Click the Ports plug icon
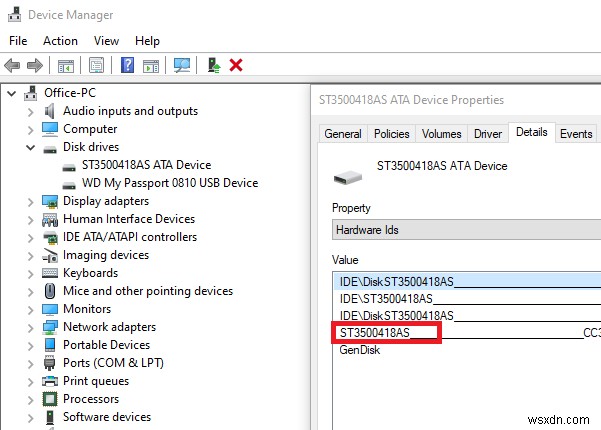This screenshot has height=430, width=601. [49, 363]
